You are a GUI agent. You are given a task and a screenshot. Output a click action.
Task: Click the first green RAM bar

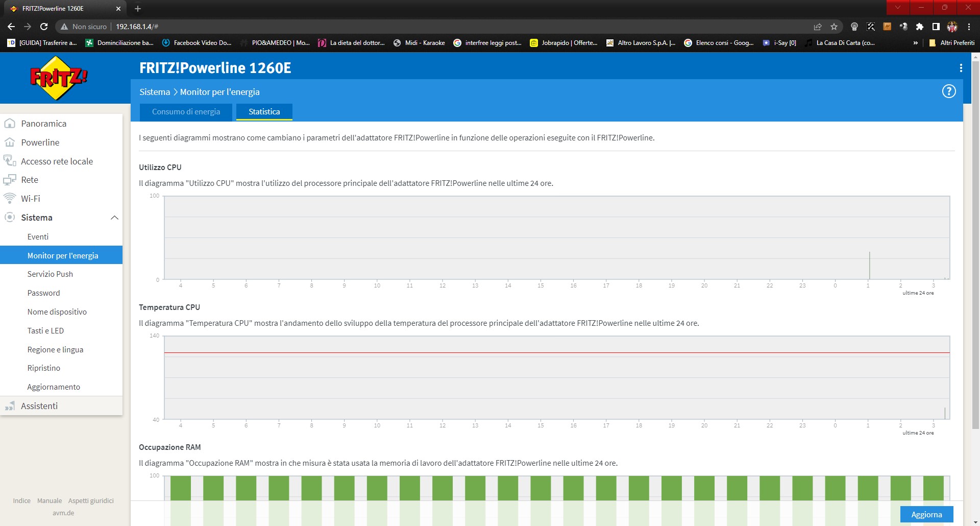coord(180,488)
